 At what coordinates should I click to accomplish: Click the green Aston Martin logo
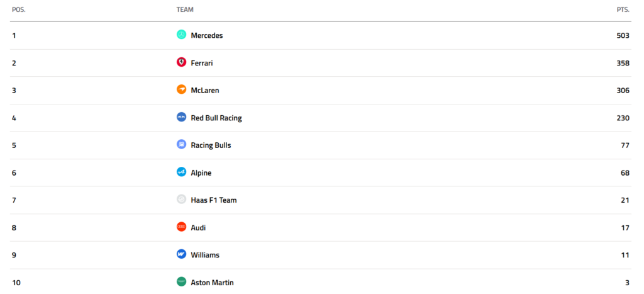pos(181,282)
